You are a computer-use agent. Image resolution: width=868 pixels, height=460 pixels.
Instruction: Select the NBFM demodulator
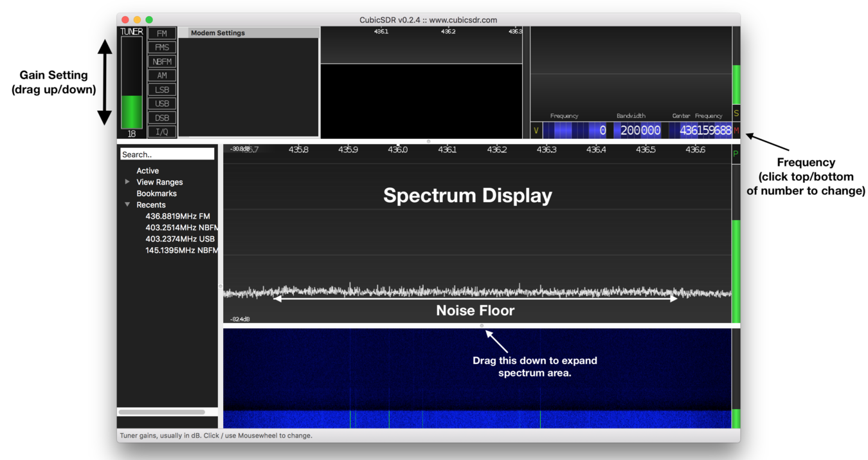161,61
